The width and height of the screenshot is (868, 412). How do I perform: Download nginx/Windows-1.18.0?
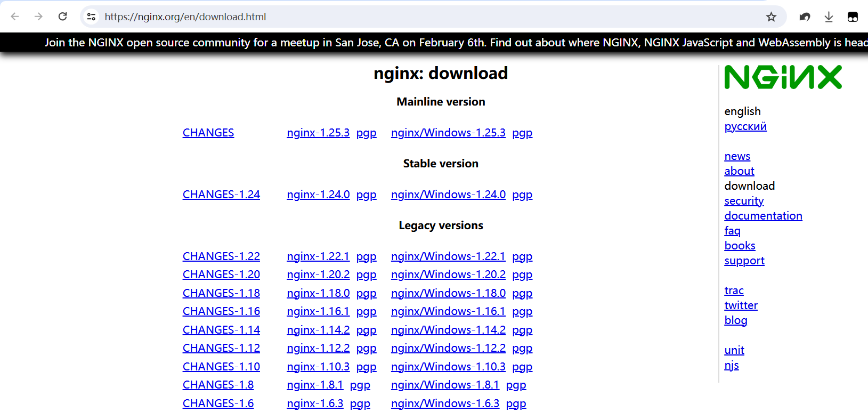[448, 293]
